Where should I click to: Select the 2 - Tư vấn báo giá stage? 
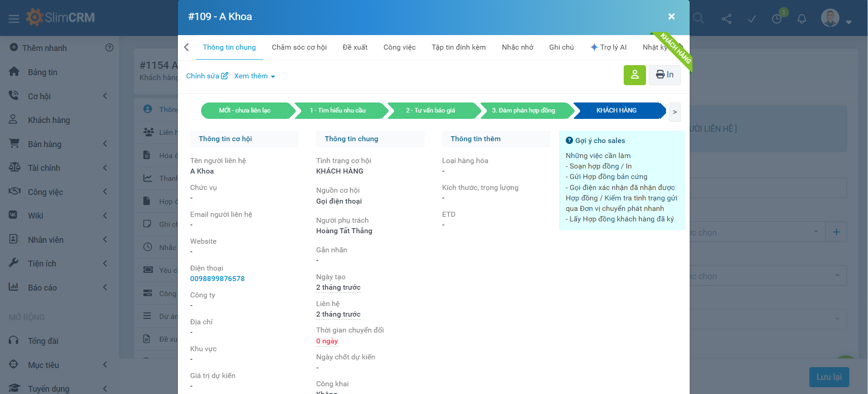tap(430, 111)
